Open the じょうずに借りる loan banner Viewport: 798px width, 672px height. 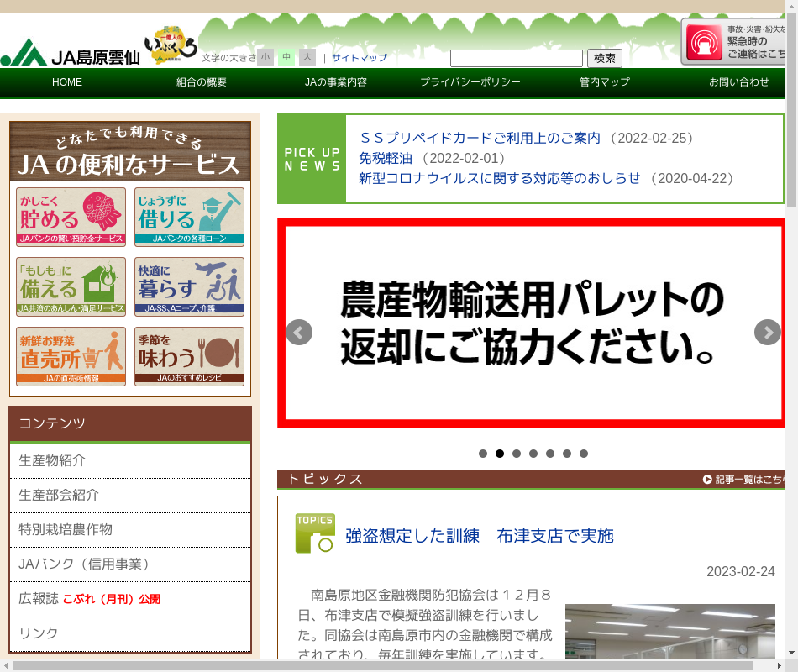point(189,216)
